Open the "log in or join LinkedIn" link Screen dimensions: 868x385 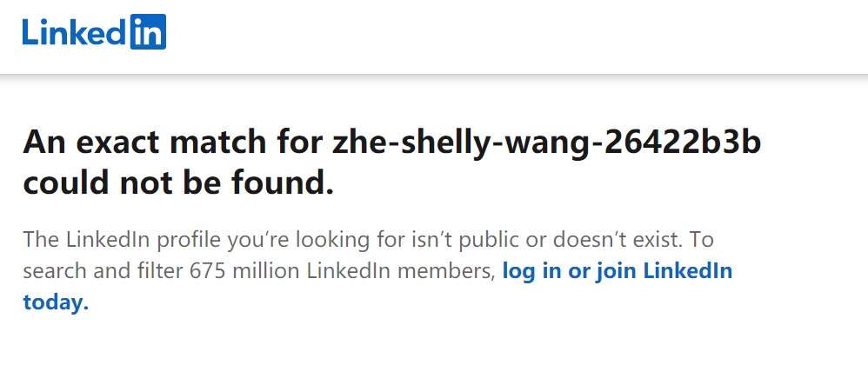(x=618, y=271)
